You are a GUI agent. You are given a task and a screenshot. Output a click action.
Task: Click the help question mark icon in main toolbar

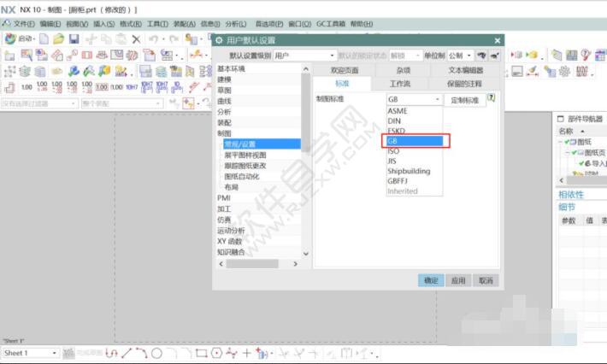(586, 56)
